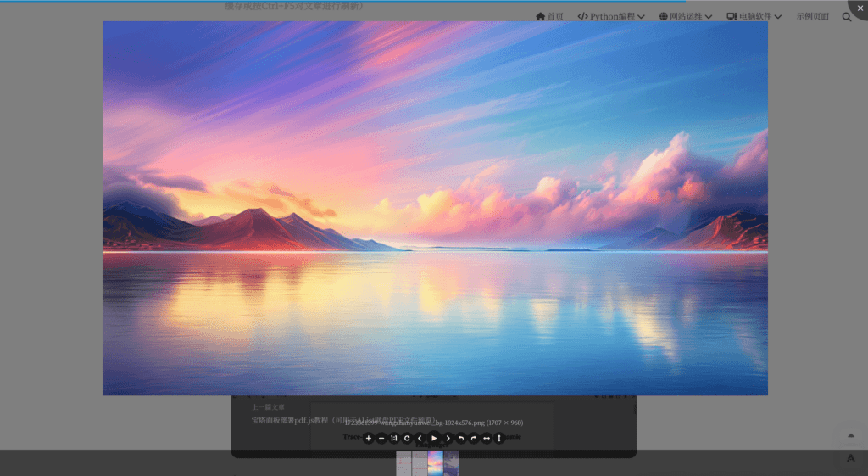868x476 pixels.
Task: Open the 首页 home menu item
Action: tap(549, 16)
